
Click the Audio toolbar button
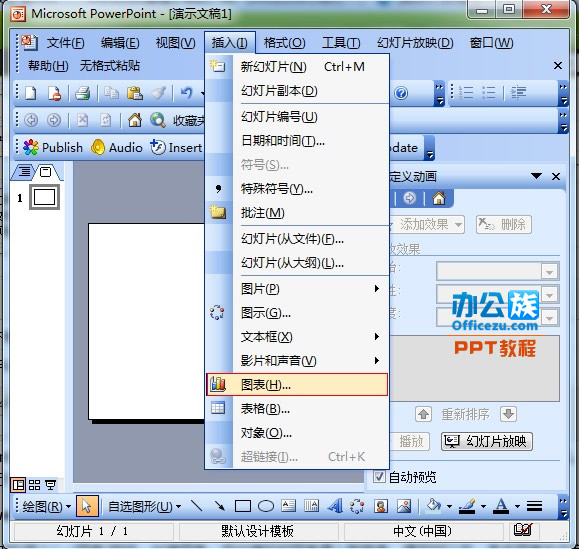117,147
